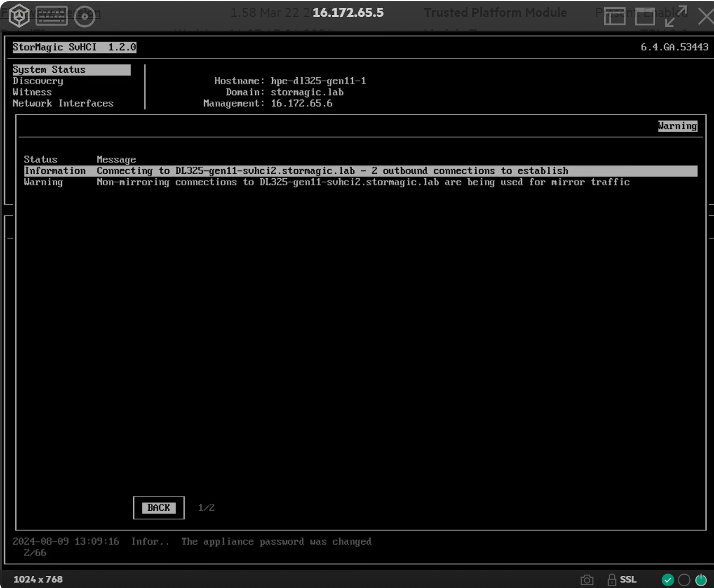Click the domain value stormagic.lab
Viewport: 714px width, 588px height.
coord(307,92)
